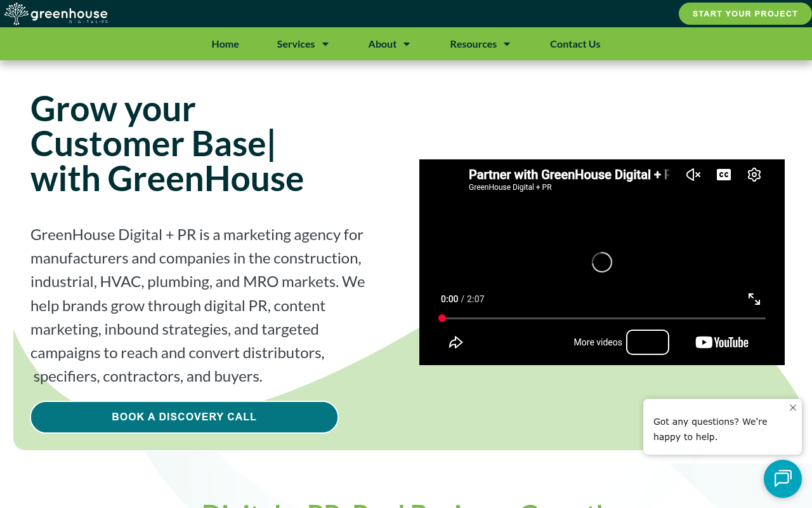Click the 0:00 / 2:07 time display

pyautogui.click(x=462, y=299)
